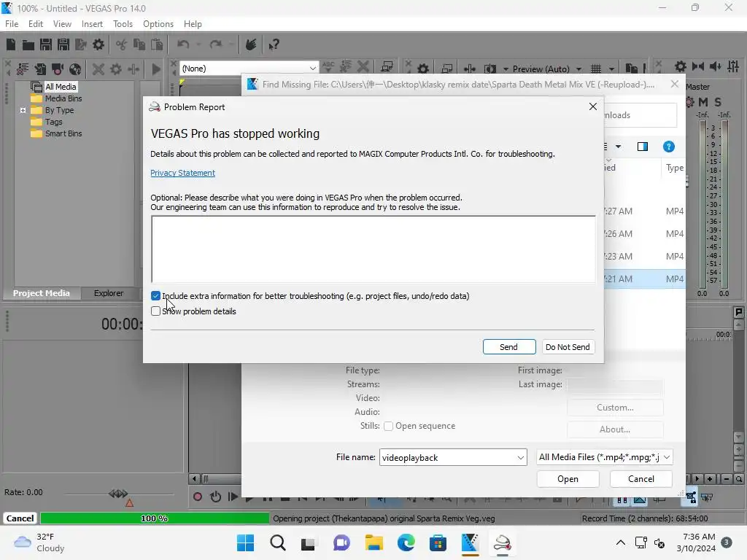
Task: Open Preview (Auto) quality dropdown
Action: pos(578,69)
